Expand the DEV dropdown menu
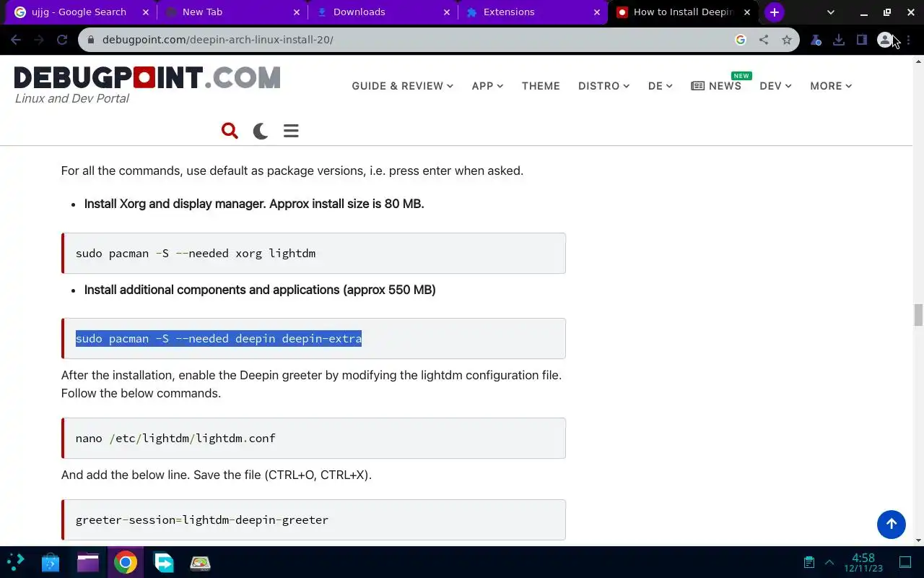This screenshot has height=578, width=924. tap(775, 86)
